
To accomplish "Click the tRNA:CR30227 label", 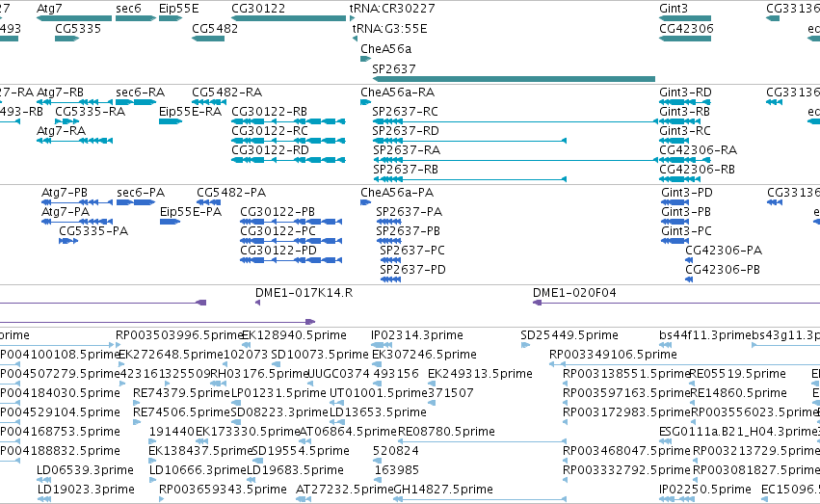I will [x=392, y=9].
